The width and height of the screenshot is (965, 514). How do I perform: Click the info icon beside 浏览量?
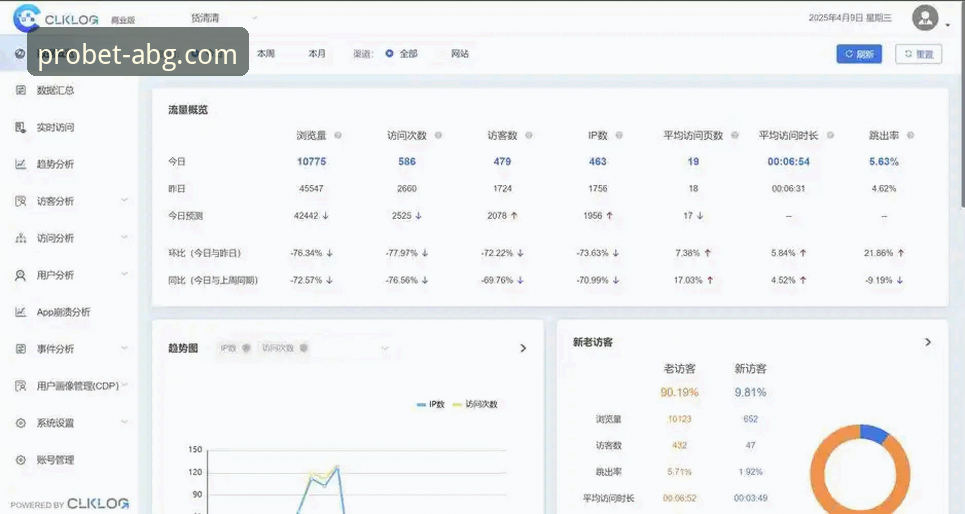pos(338,135)
